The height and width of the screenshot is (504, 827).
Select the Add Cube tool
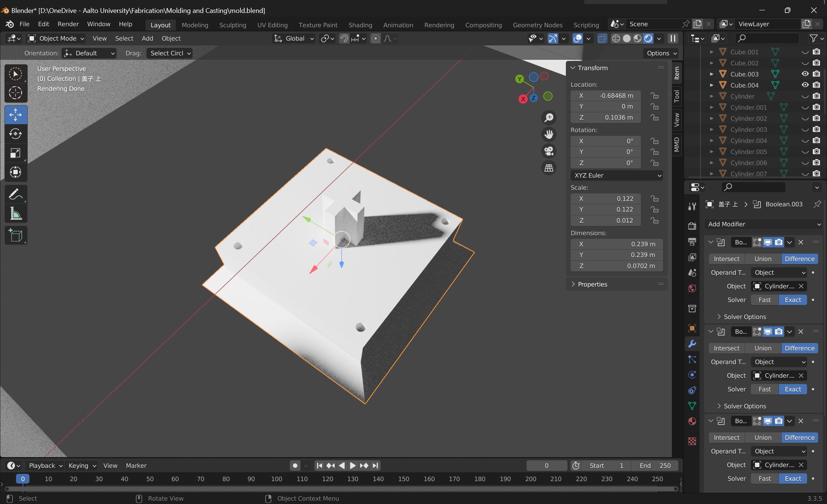pos(16,235)
